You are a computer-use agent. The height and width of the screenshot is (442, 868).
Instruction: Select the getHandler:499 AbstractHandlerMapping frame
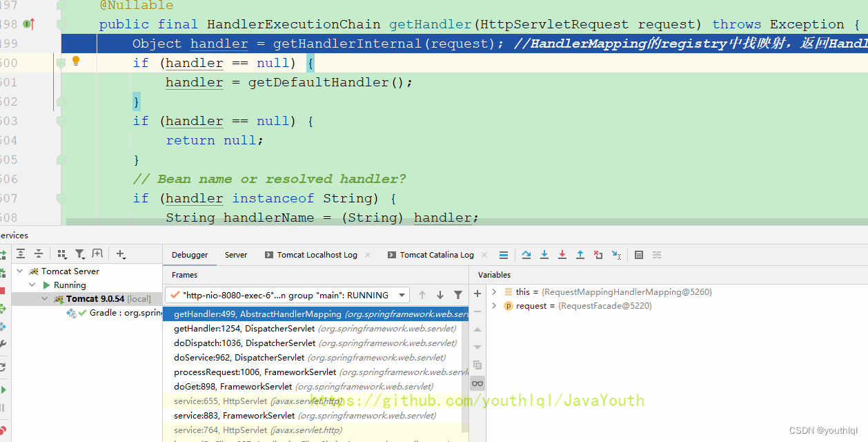pos(315,314)
